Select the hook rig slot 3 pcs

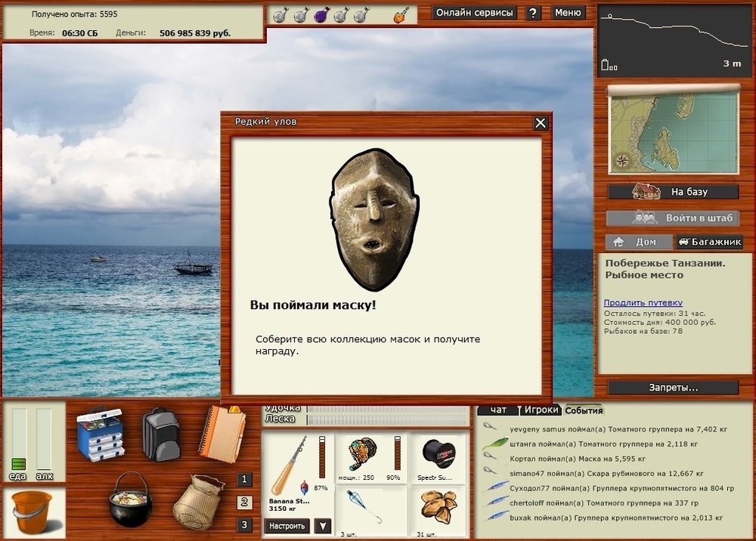tap(371, 512)
